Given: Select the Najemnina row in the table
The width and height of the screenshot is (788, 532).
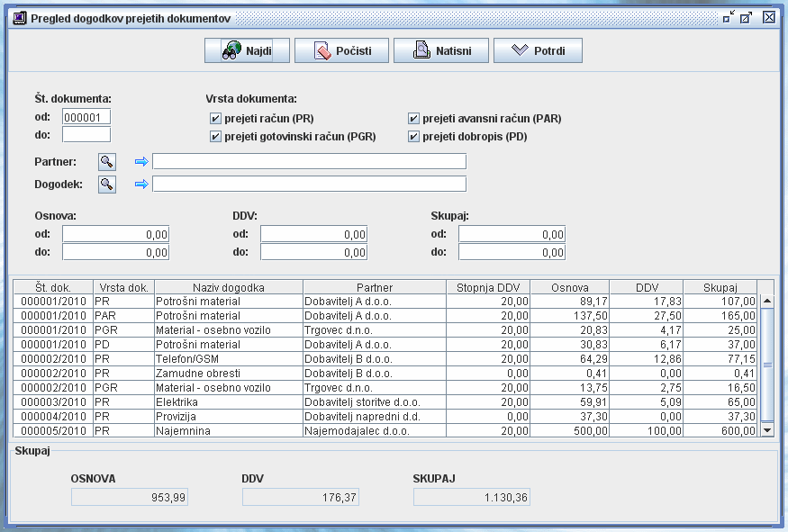Looking at the screenshot, I should (228, 431).
